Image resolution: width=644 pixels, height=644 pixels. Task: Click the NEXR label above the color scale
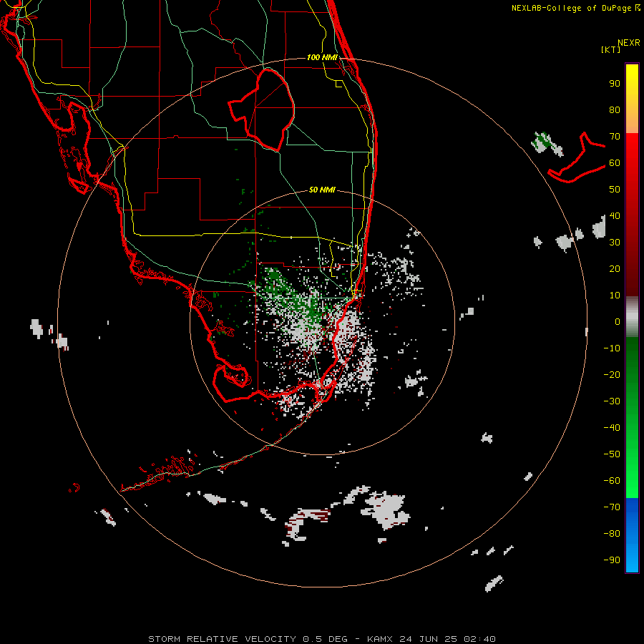pos(628,43)
